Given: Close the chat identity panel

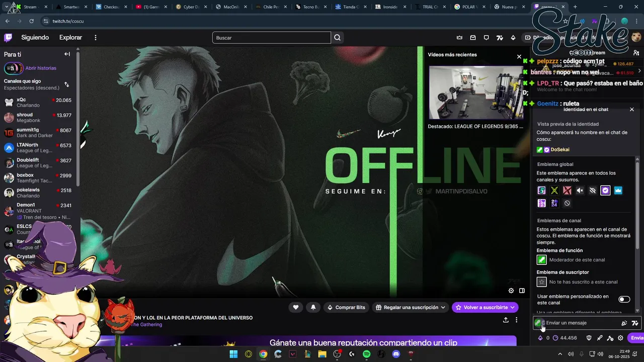Looking at the screenshot, I should point(632,109).
